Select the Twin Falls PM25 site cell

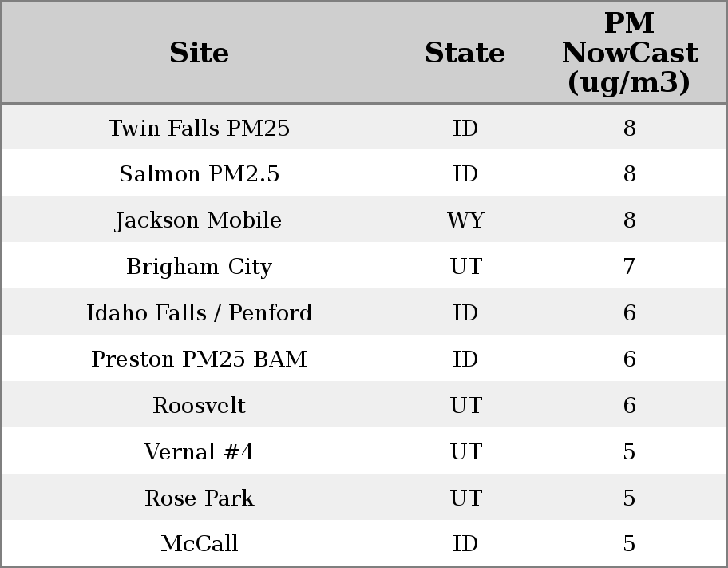199,128
